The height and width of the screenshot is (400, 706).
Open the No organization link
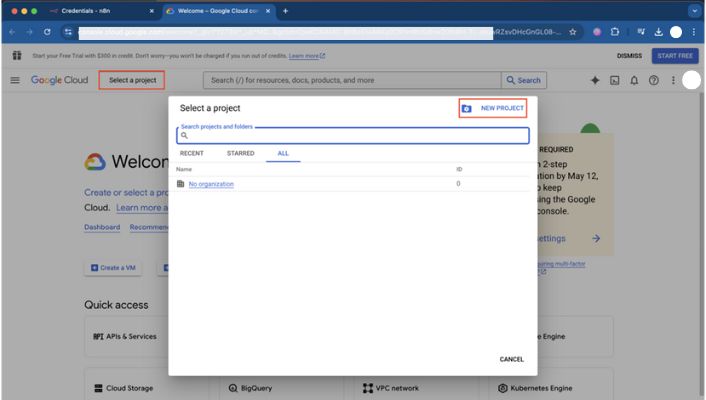tap(211, 184)
